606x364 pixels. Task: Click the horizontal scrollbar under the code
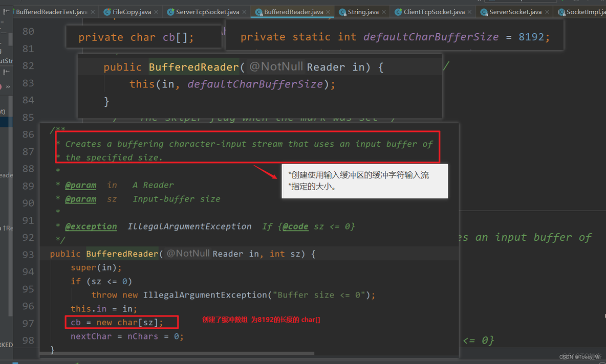click(x=178, y=353)
